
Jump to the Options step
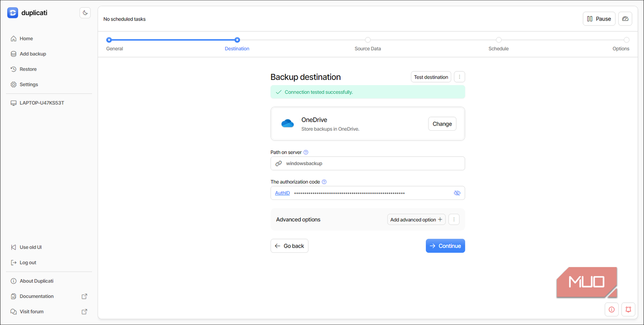[621, 44]
